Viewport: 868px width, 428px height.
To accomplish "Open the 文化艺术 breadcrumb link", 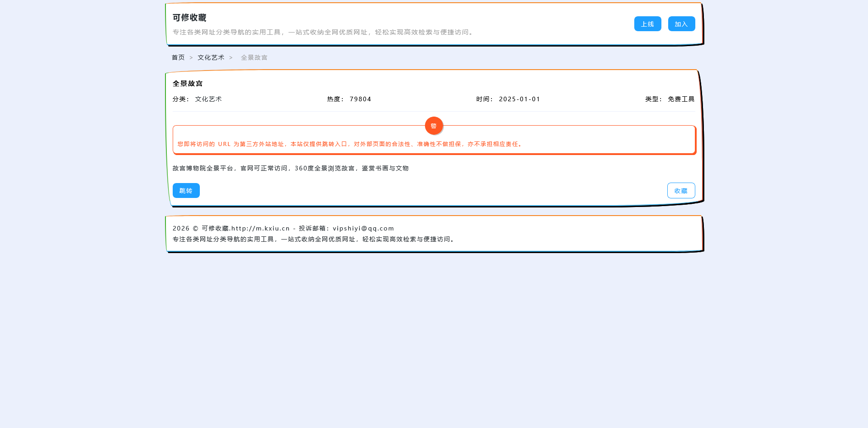I will [x=211, y=57].
